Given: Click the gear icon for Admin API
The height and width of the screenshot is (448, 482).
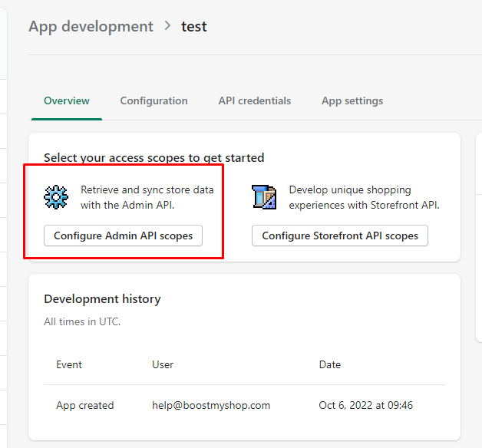Looking at the screenshot, I should tap(55, 197).
